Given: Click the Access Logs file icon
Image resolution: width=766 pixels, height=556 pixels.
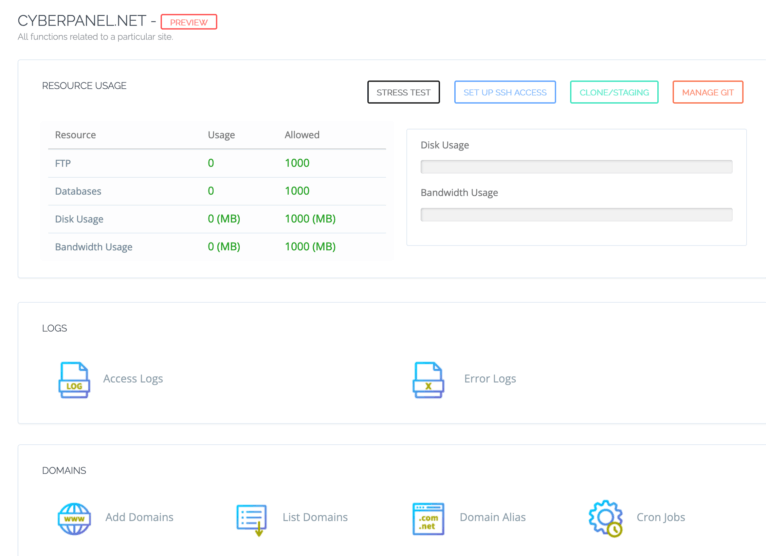Looking at the screenshot, I should [74, 380].
